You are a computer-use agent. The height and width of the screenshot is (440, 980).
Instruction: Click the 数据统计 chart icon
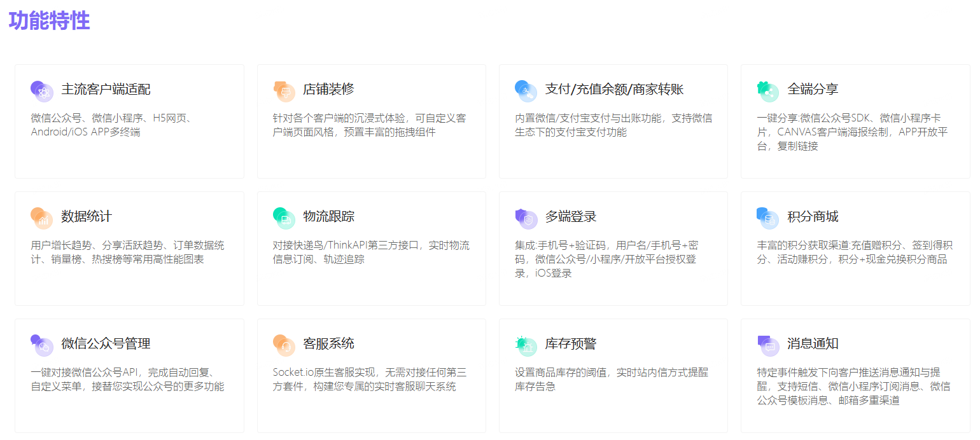tap(42, 218)
